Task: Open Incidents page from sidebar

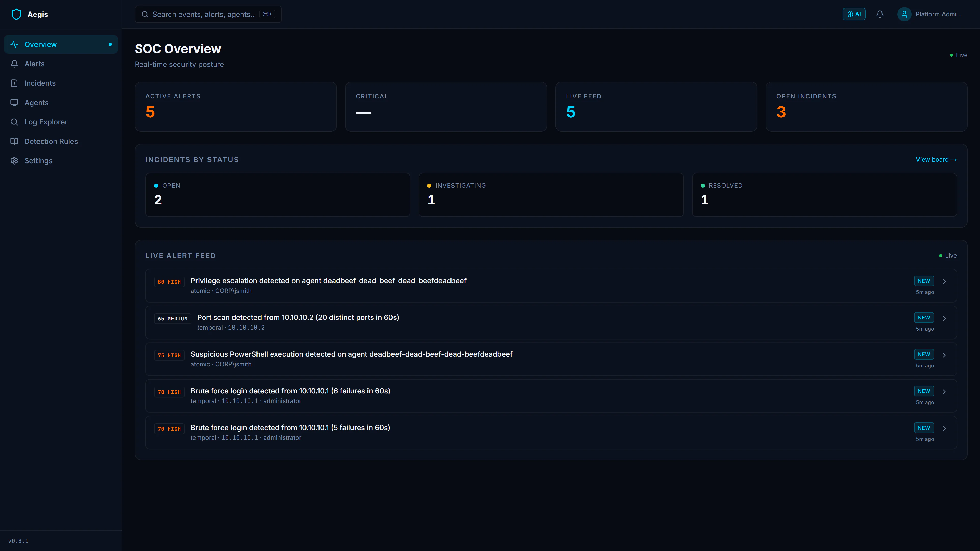Action: click(x=61, y=83)
